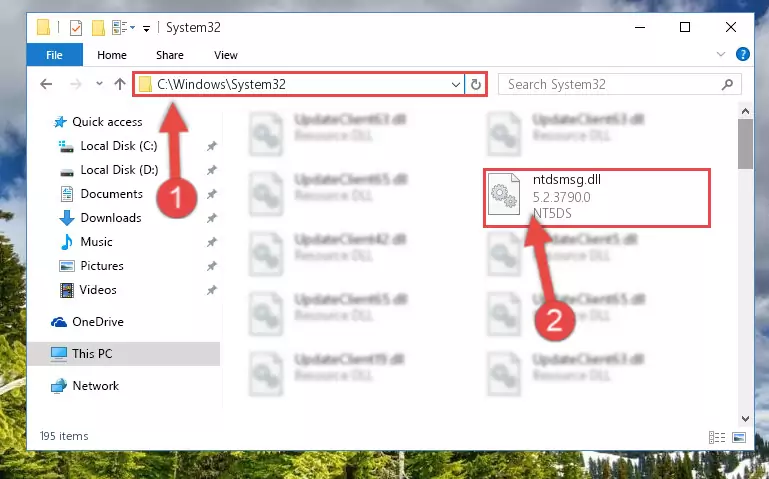Click the 195 items status text
This screenshot has width=769, height=479.
coord(64,436)
